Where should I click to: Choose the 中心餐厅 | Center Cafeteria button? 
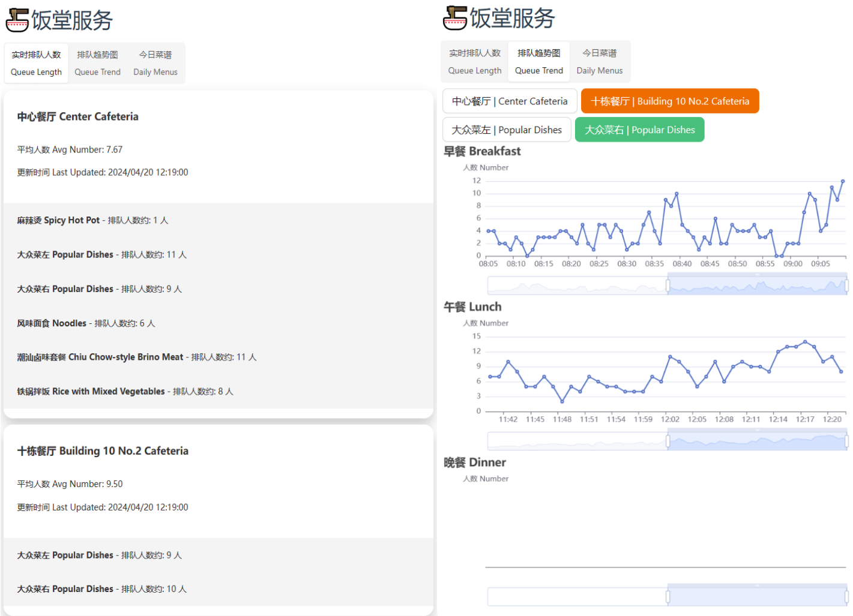tap(510, 101)
